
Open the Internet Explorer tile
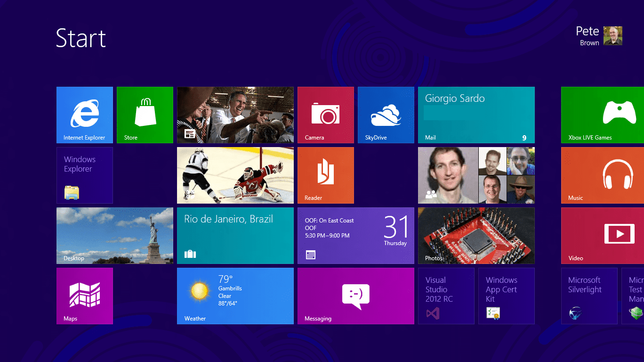pyautogui.click(x=85, y=115)
